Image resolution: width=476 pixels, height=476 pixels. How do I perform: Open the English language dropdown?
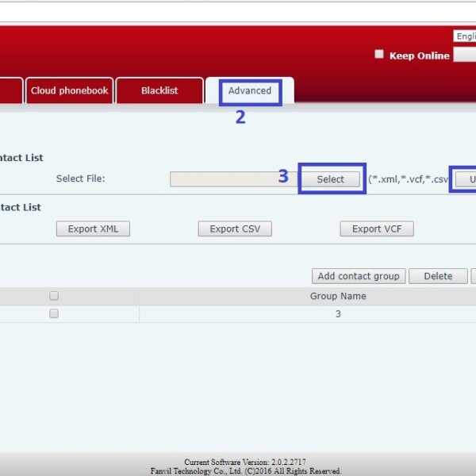tap(465, 36)
